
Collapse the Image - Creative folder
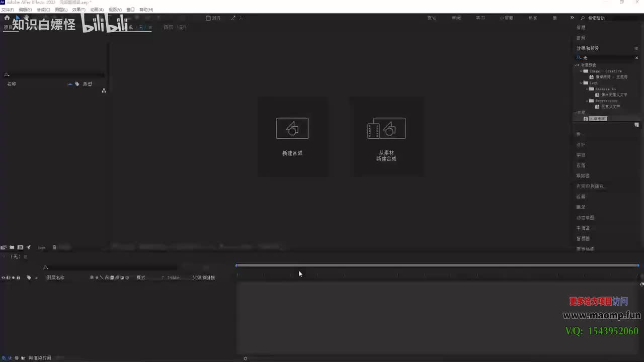(581, 71)
